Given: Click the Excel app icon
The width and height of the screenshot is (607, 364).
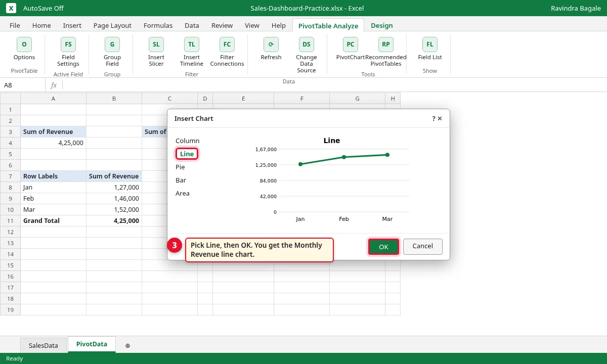Looking at the screenshot, I should point(11,8).
